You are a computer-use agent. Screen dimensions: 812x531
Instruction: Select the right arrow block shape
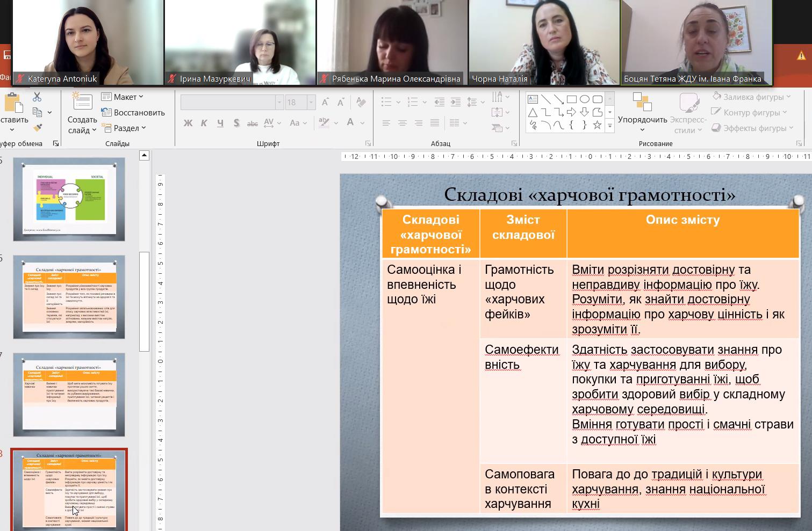(x=571, y=112)
